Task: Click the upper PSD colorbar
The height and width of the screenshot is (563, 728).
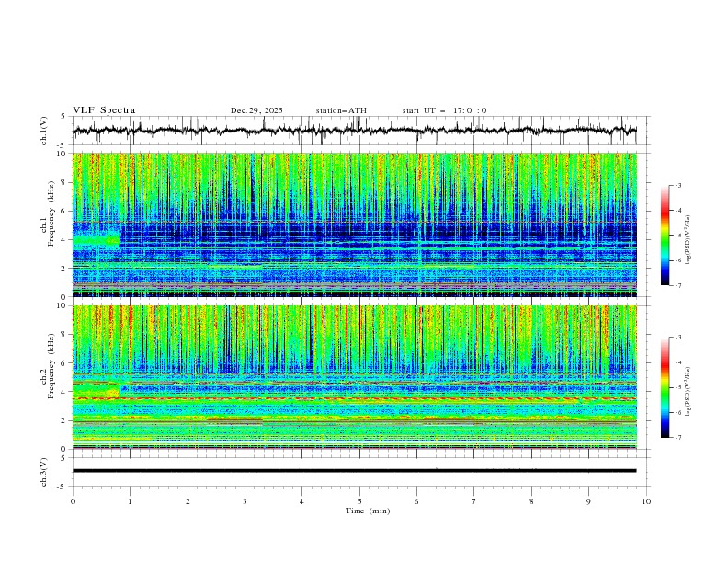Action: pos(665,236)
